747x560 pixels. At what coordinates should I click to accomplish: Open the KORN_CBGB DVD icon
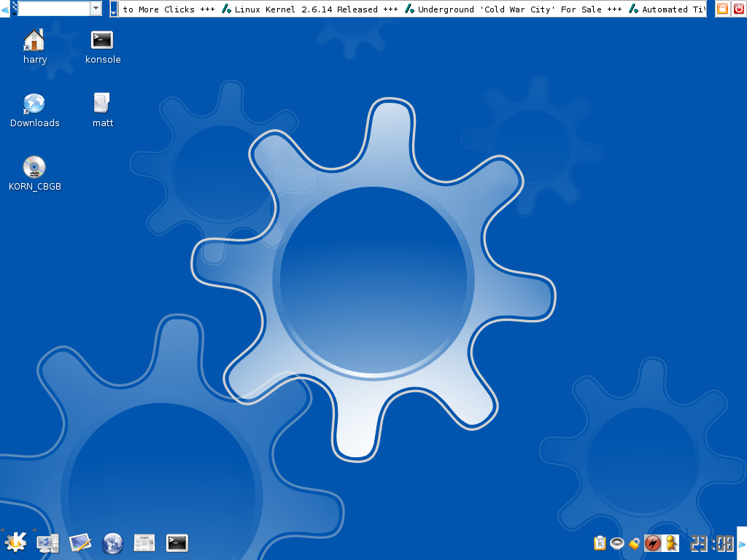[x=34, y=167]
